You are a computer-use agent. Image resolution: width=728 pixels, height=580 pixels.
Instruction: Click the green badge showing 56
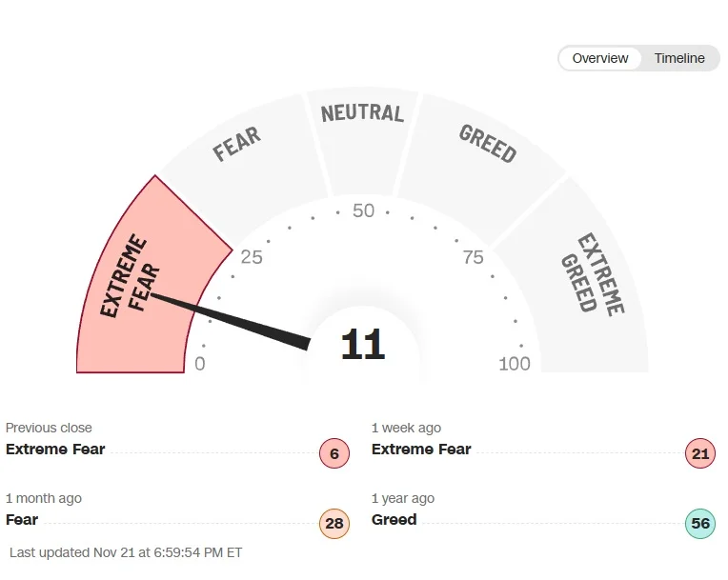pyautogui.click(x=700, y=524)
